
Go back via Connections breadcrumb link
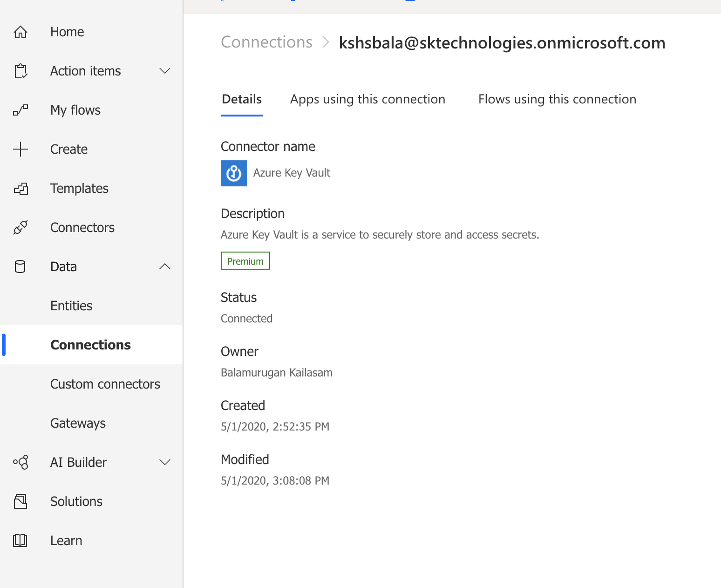point(266,42)
